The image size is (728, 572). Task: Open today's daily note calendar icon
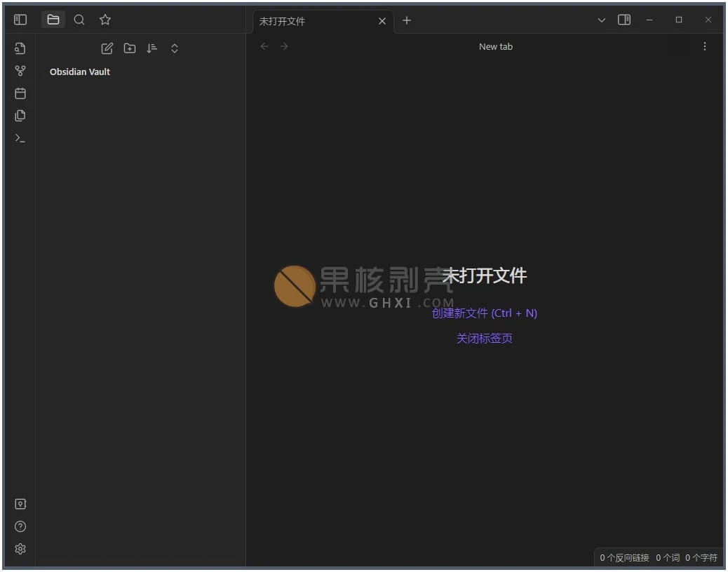point(20,93)
